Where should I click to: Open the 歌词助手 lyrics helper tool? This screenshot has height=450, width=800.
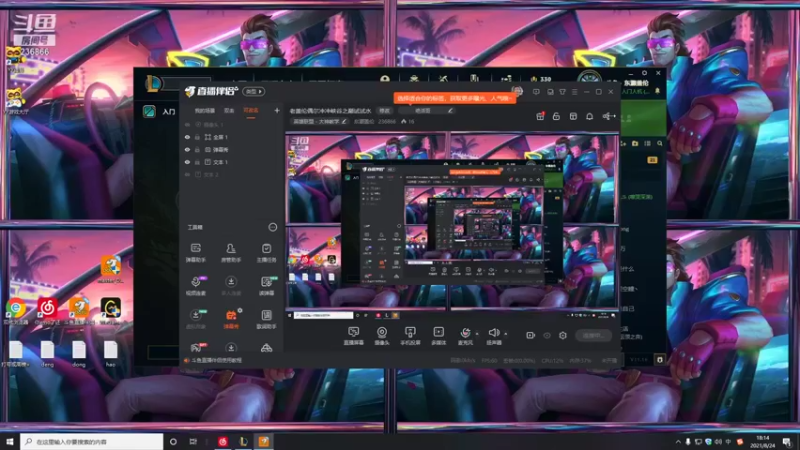pos(266,318)
